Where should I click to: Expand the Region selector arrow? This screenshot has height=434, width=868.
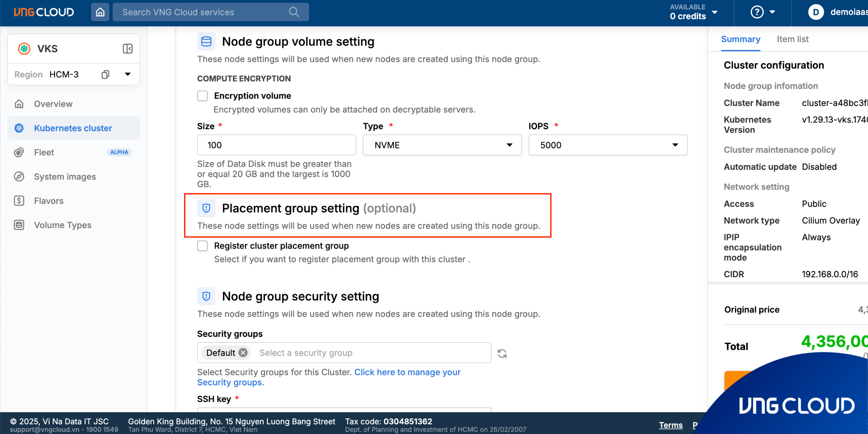128,74
